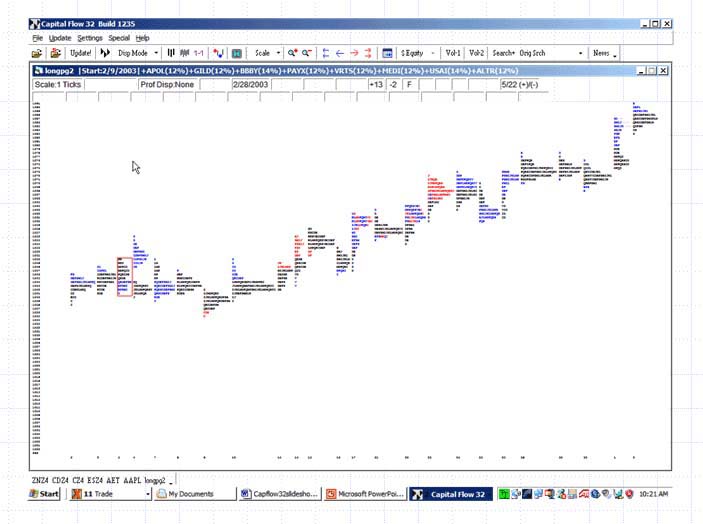
Task: Toggle the 1-1 toolbar button
Action: pyautogui.click(x=199, y=53)
